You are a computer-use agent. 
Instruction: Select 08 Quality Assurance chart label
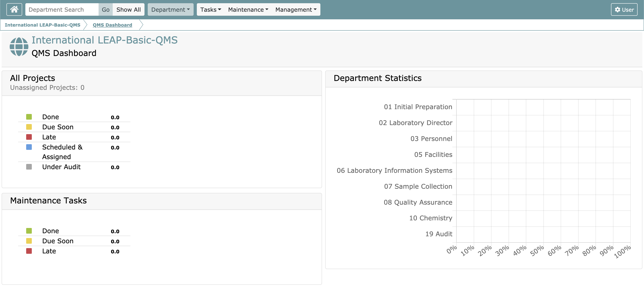pyautogui.click(x=418, y=202)
